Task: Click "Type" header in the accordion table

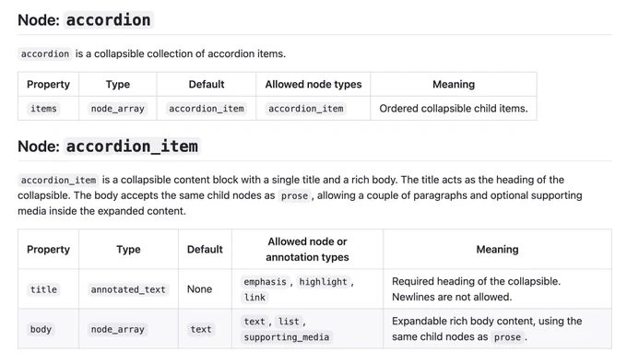Action: tap(118, 84)
